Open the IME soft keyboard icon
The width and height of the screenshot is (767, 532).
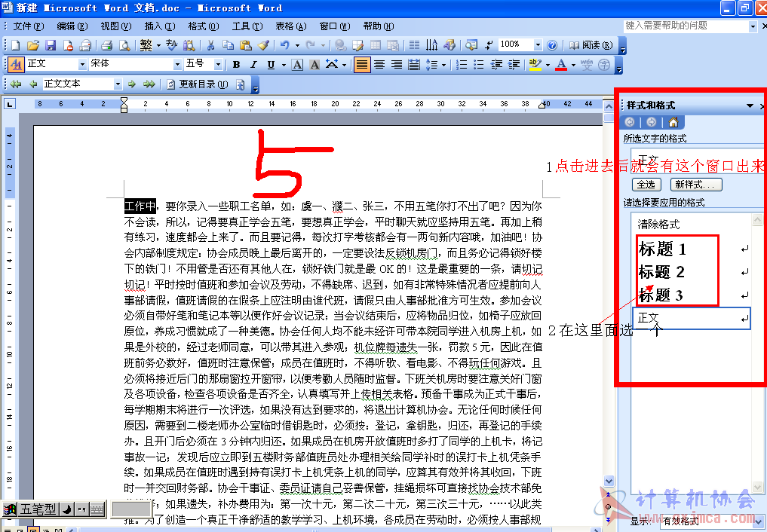[97, 509]
